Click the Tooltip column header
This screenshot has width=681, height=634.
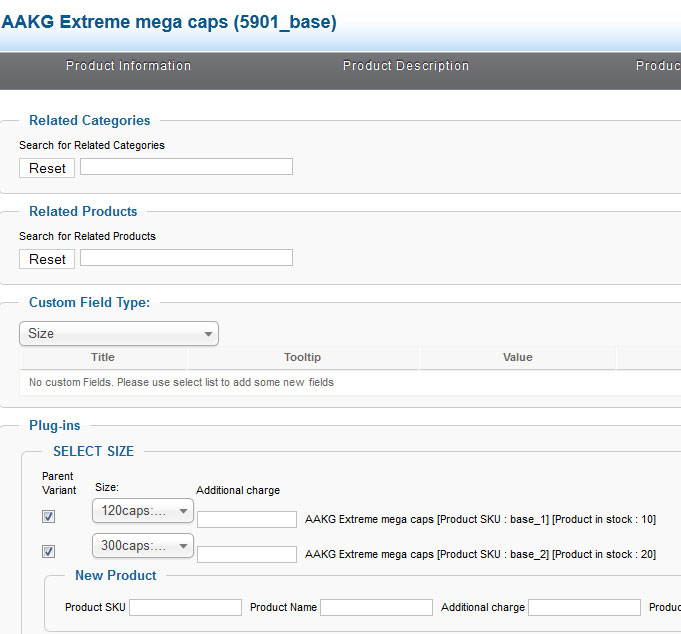303,357
